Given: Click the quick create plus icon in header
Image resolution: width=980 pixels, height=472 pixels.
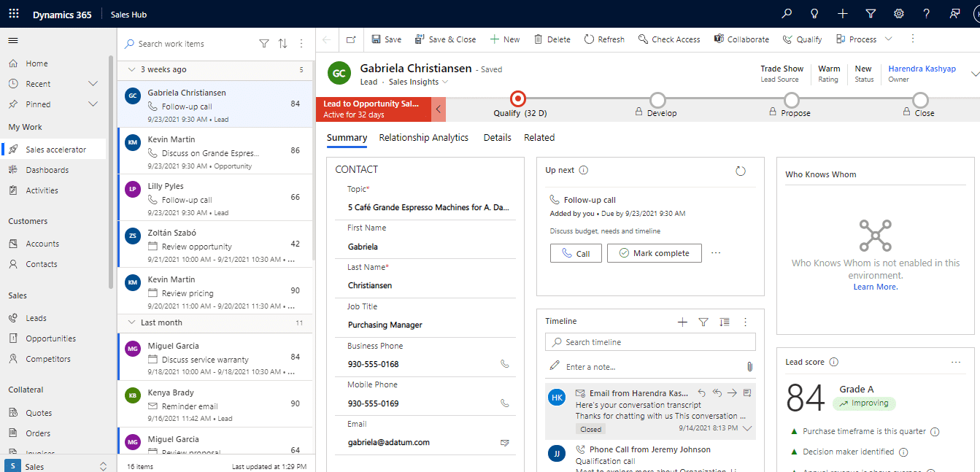Looking at the screenshot, I should (x=843, y=14).
